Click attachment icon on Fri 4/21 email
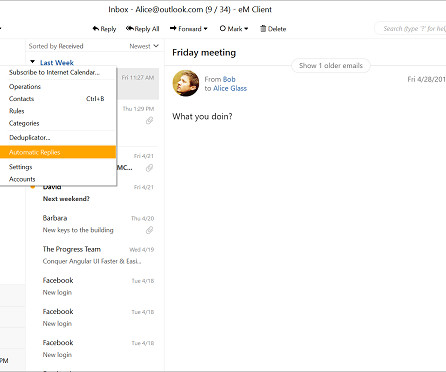 pyautogui.click(x=149, y=168)
